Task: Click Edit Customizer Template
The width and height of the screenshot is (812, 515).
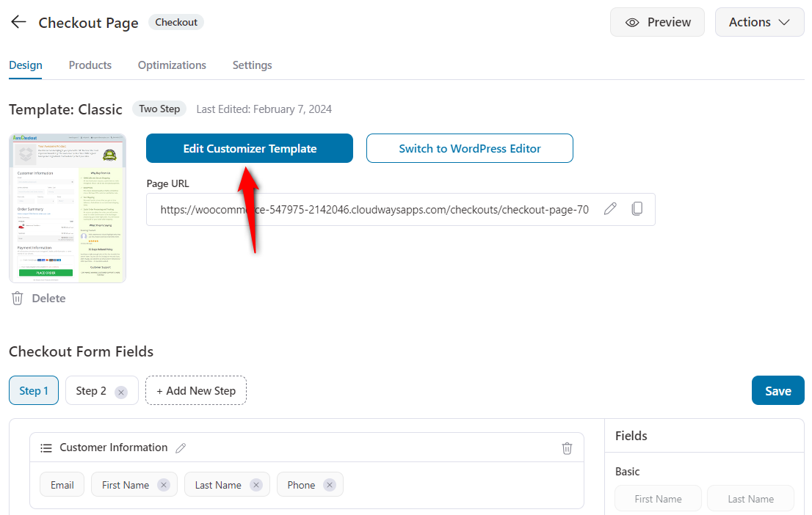Action: [x=249, y=148]
